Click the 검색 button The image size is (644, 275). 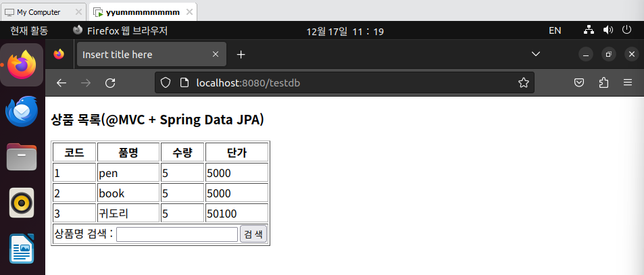click(253, 234)
